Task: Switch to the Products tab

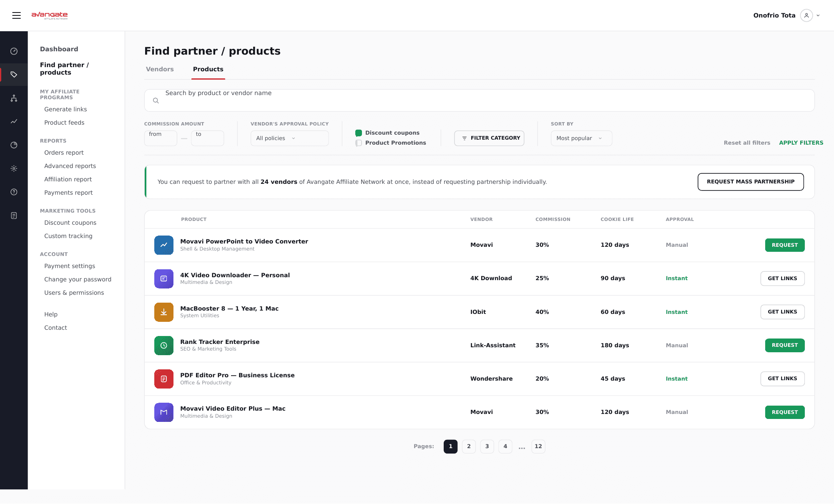Action: pos(208,69)
